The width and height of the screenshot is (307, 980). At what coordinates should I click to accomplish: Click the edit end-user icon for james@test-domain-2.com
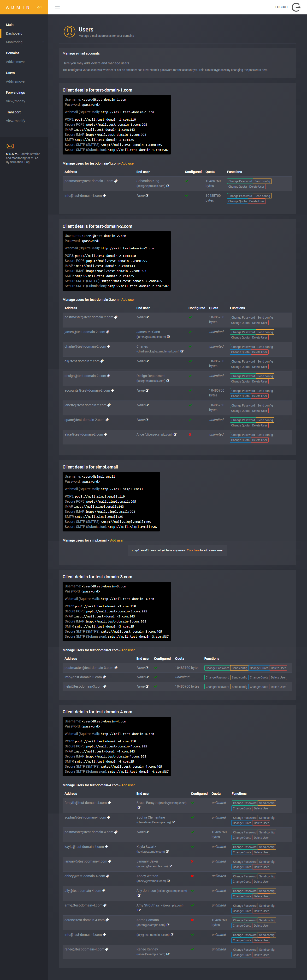point(169,337)
